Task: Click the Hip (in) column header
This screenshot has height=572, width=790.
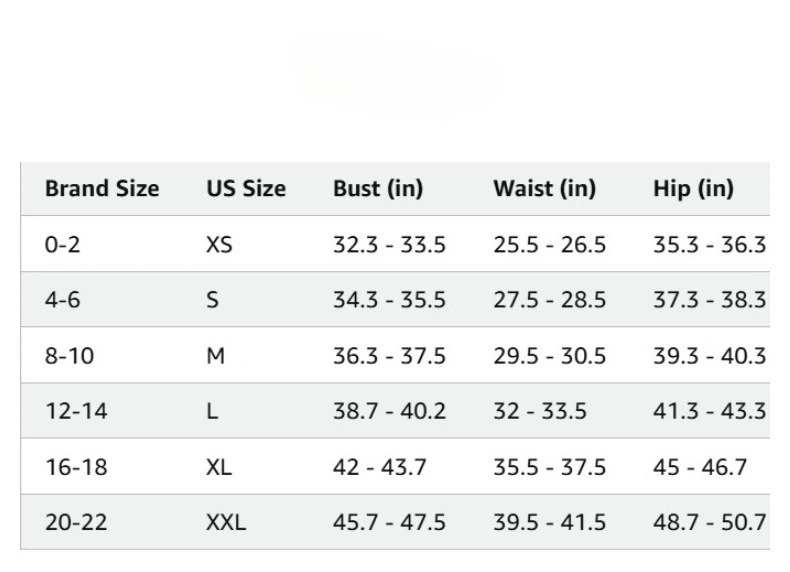Action: 693,188
